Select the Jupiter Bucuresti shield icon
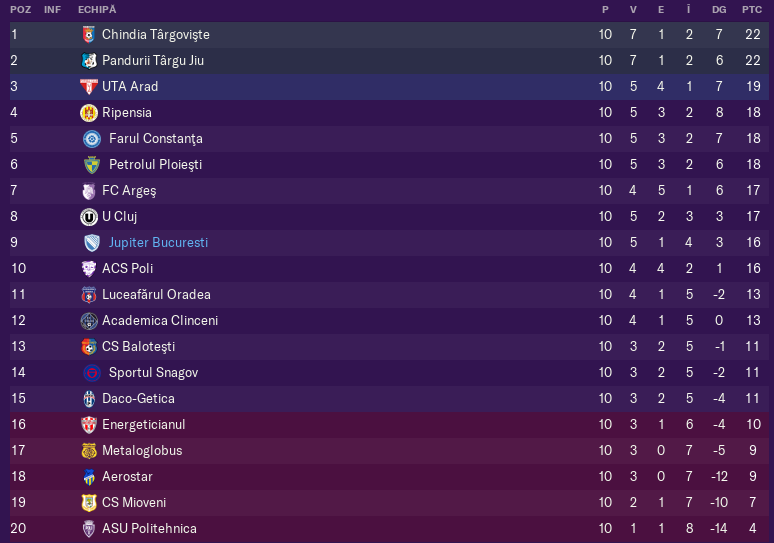Screen dimensions: 774x543 (x=92, y=243)
